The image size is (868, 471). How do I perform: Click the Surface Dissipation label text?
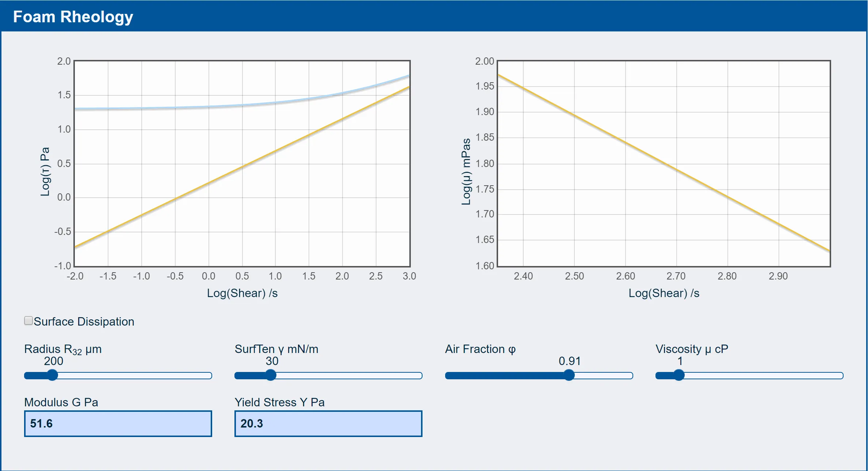84,322
